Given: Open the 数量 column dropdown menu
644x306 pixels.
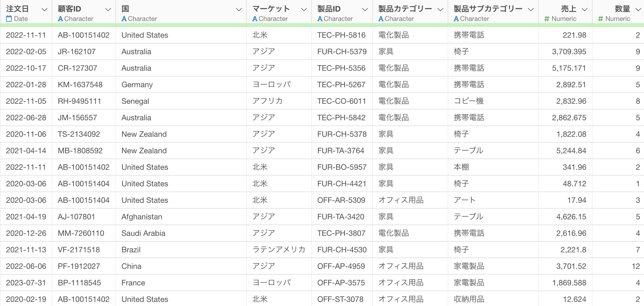Looking at the screenshot, I should click(638, 10).
